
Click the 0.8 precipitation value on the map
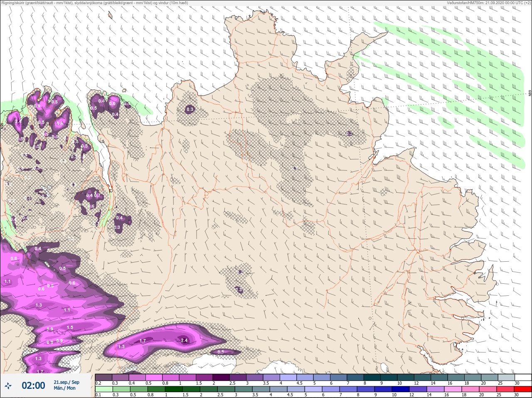tap(14, 258)
